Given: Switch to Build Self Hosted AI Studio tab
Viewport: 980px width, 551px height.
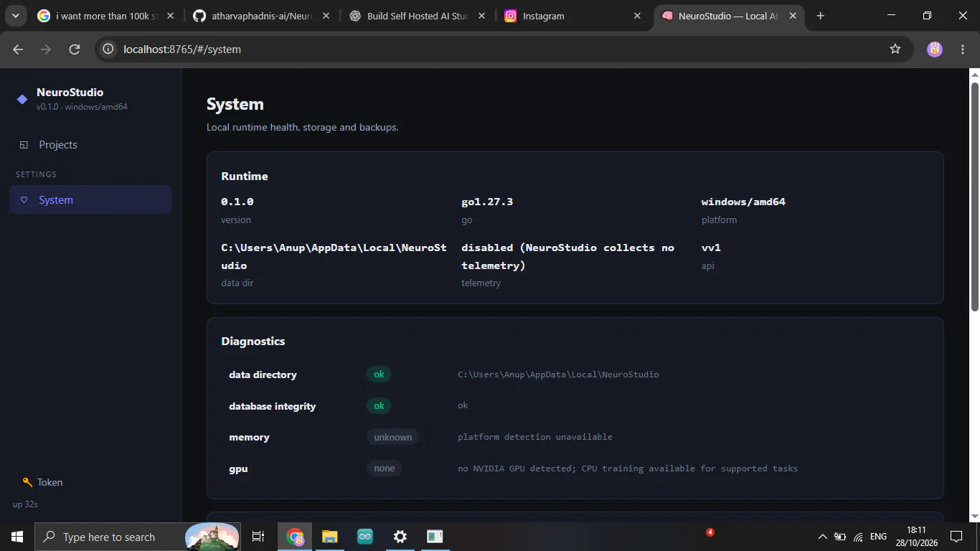Looking at the screenshot, I should tap(417, 16).
